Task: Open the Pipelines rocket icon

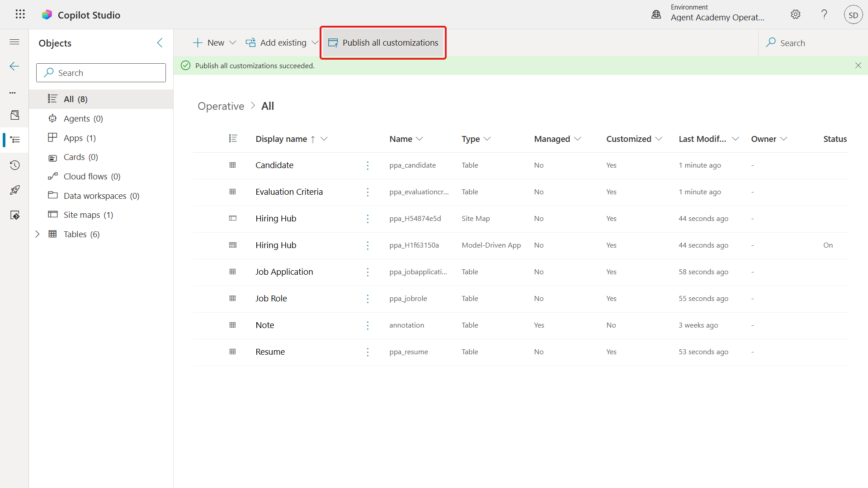Action: click(x=15, y=190)
